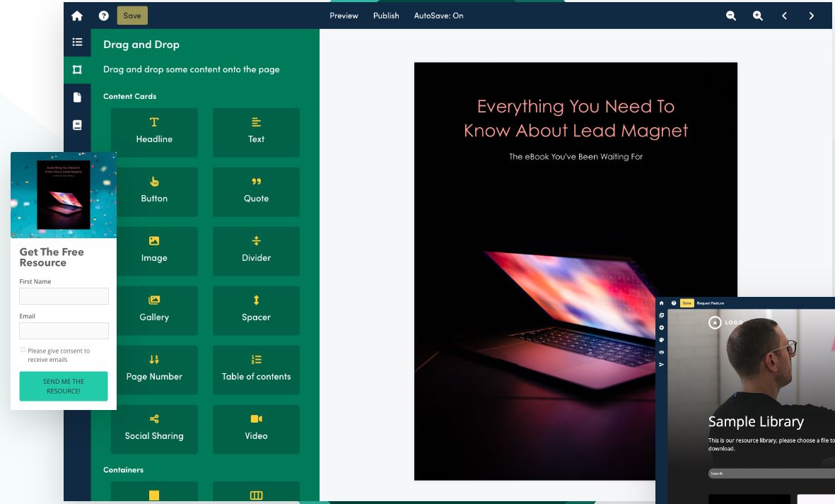The image size is (835, 504).
Task: Click Preview in the top menu
Action: point(344,16)
